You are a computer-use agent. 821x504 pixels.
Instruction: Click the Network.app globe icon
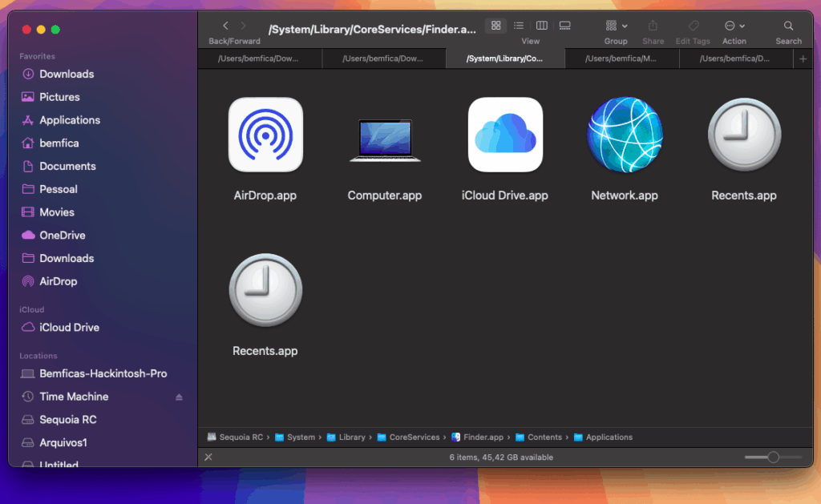pos(625,135)
